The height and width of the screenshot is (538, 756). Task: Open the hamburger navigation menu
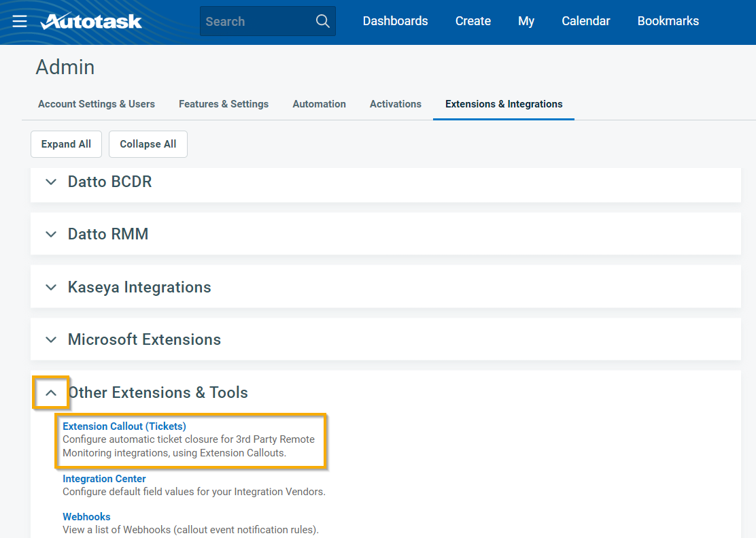click(20, 21)
